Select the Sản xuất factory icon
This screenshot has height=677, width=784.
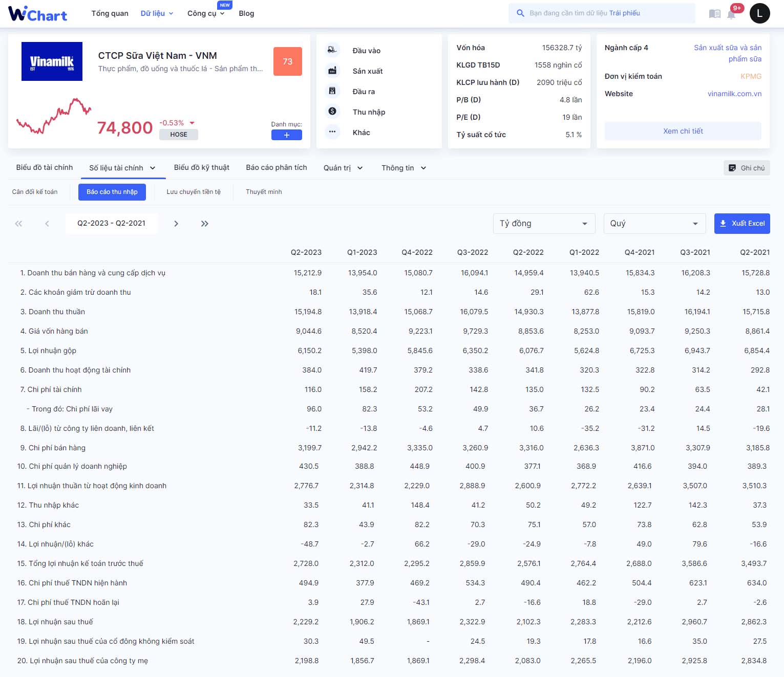(332, 71)
